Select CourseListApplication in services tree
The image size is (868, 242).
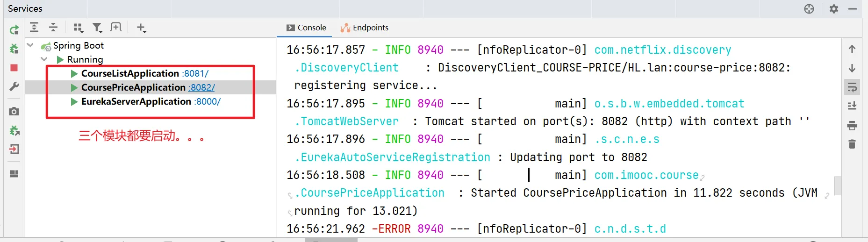click(x=130, y=73)
